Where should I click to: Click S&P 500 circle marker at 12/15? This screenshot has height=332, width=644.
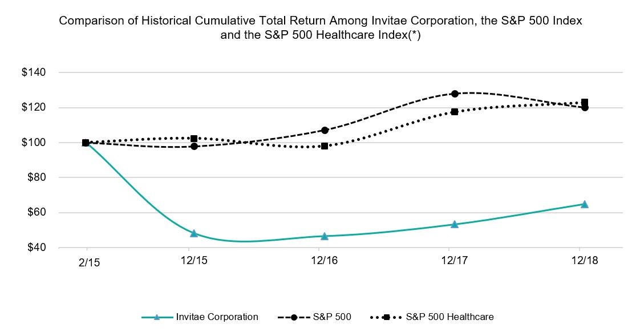(x=194, y=147)
